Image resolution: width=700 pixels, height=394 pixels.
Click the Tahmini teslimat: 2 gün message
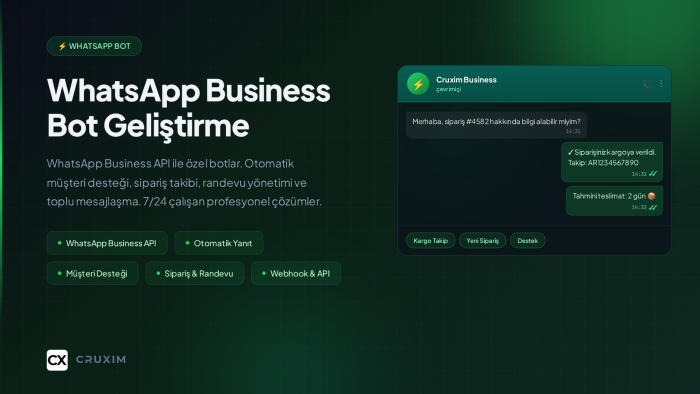[614, 201]
